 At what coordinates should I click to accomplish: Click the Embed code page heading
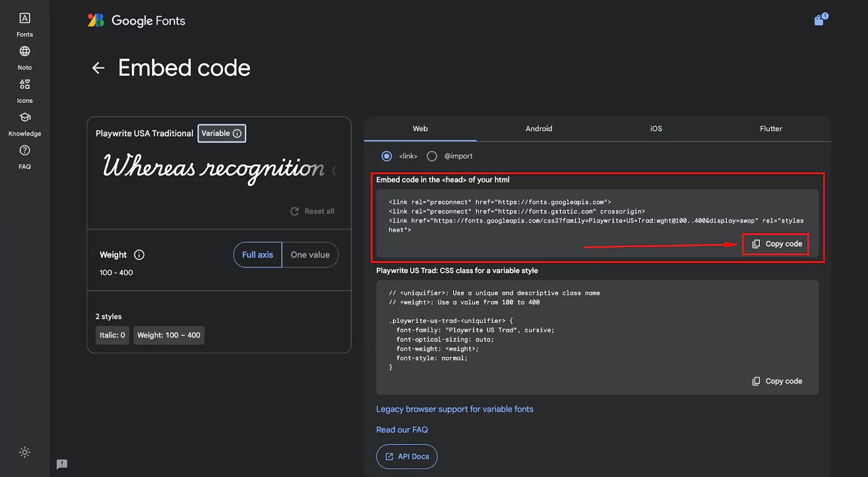tap(184, 68)
